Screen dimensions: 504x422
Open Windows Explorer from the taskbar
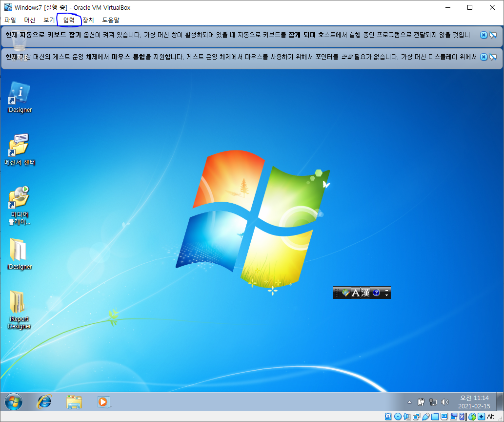[74, 402]
